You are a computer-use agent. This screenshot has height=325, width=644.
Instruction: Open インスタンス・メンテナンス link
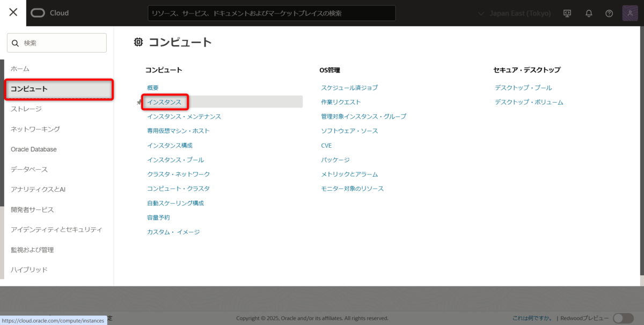184,117
